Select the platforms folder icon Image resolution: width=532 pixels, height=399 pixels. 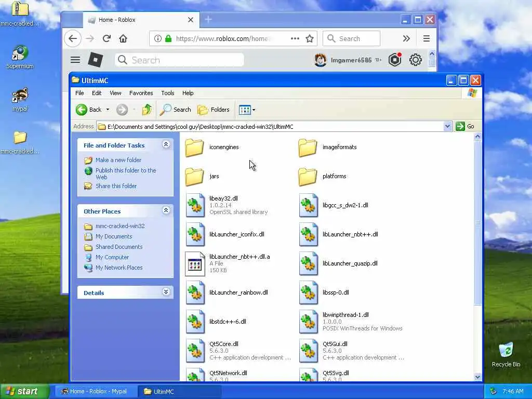[x=308, y=177]
